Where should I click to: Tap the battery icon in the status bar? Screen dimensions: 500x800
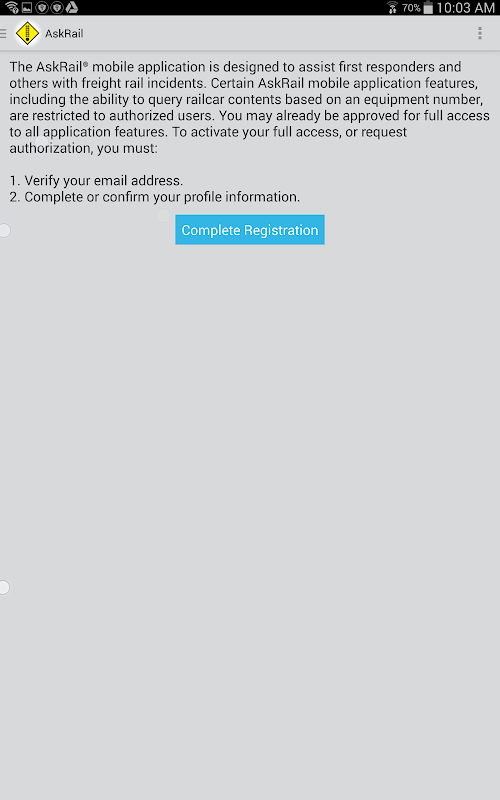click(428, 8)
